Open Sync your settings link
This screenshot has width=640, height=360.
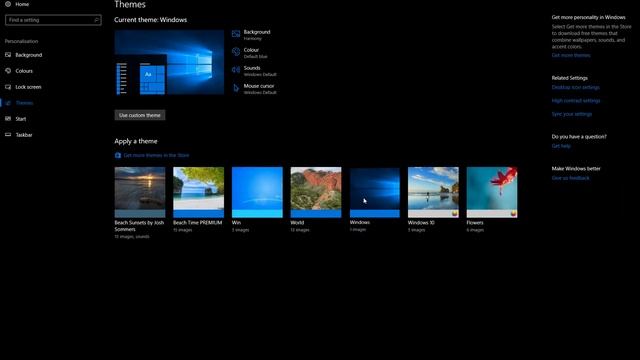[571, 114]
